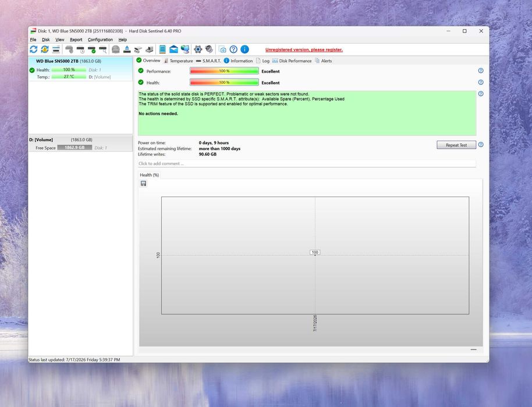Click the blue refresh arrows toolbar icon

tap(34, 49)
